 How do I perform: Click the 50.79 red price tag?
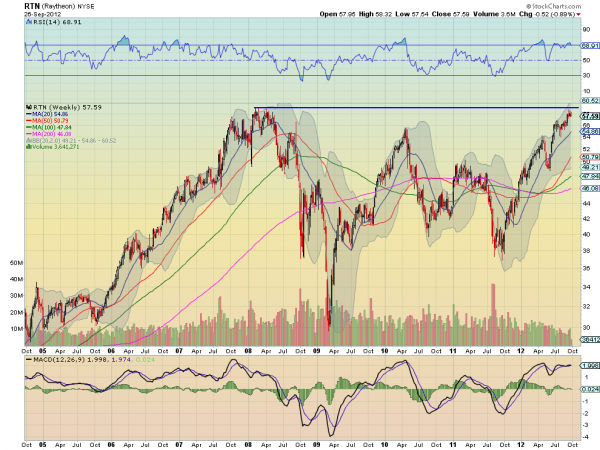[590, 157]
